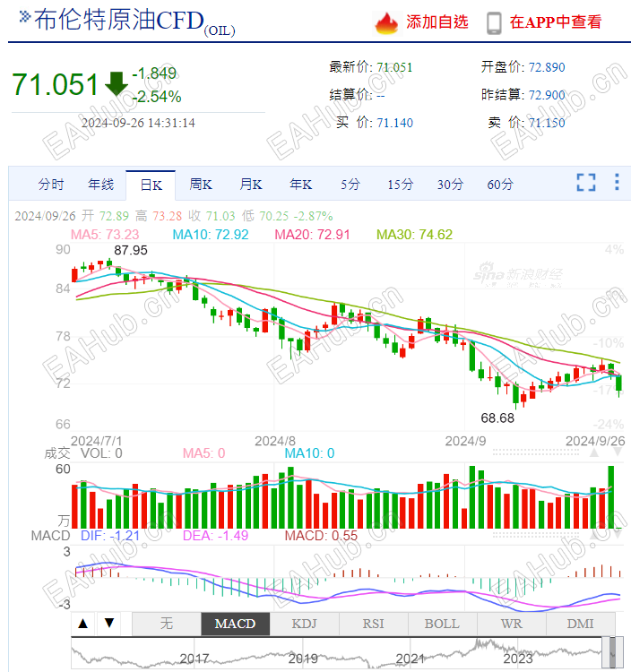Click the 买价 value 71.140
Viewport: 631px width, 672px height.
point(394,123)
